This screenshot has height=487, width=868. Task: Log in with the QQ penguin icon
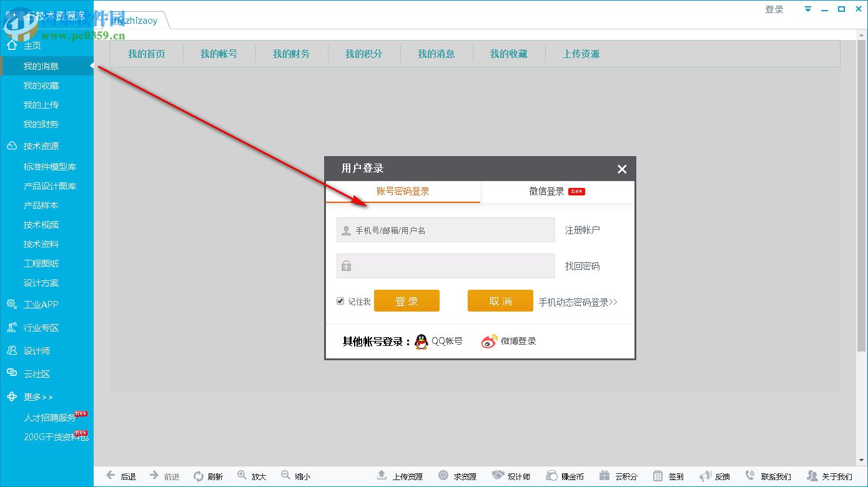(422, 342)
